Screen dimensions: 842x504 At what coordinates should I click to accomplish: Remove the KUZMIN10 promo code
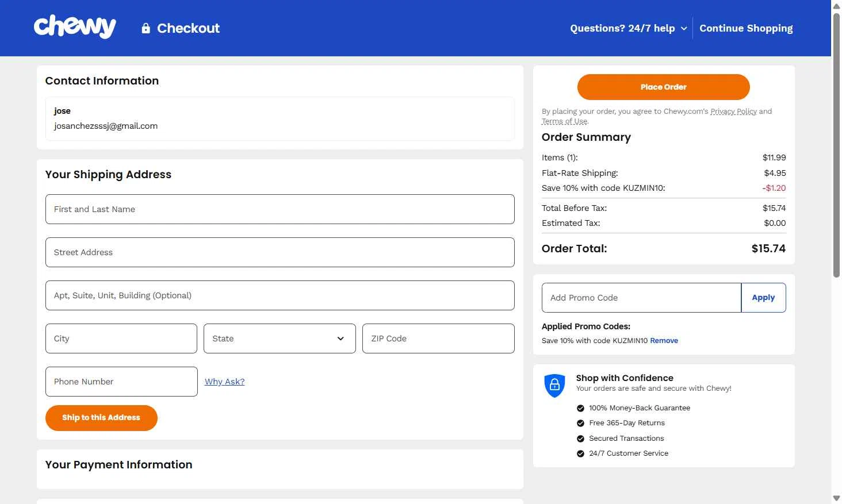[x=664, y=341]
